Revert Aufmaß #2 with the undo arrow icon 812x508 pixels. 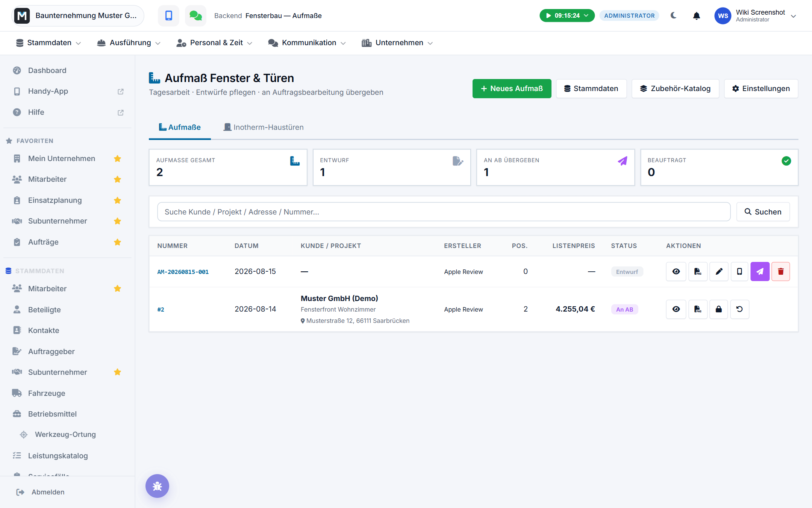point(739,309)
